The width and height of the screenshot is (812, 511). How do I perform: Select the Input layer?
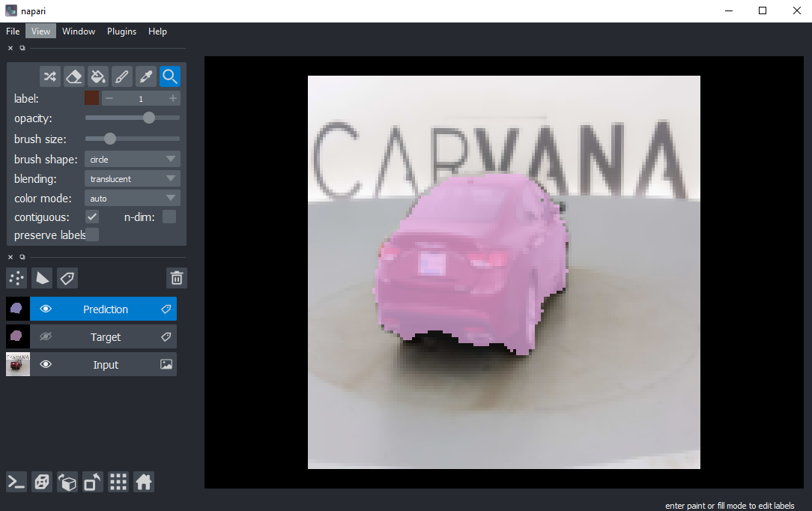pyautogui.click(x=105, y=364)
